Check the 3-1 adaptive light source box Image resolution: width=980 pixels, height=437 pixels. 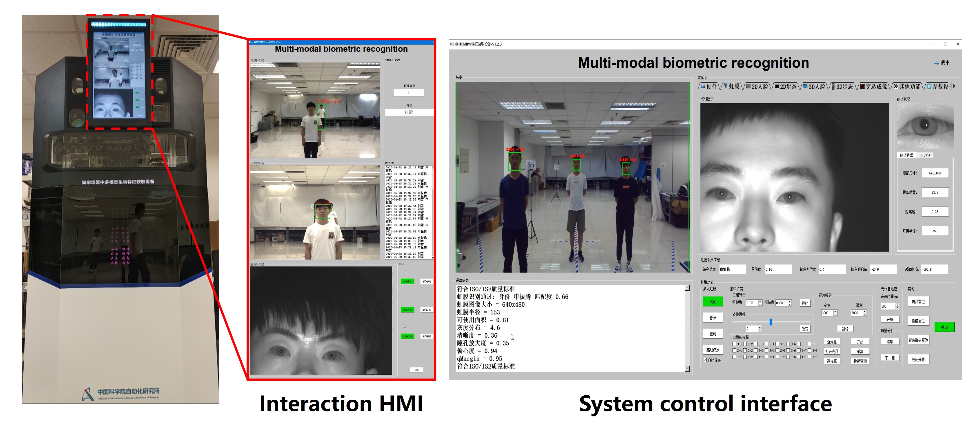[734, 344]
